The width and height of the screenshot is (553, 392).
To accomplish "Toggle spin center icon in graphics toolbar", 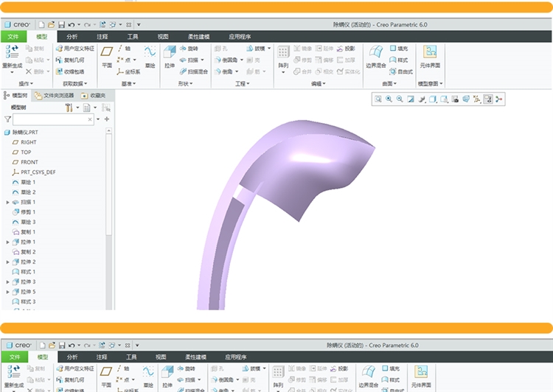I will (x=498, y=99).
